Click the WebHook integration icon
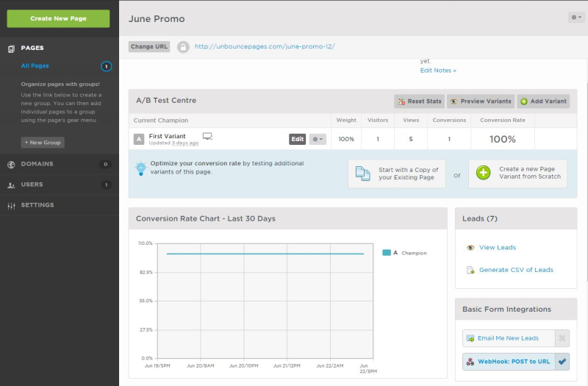The width and height of the screenshot is (588, 386). coord(470,362)
